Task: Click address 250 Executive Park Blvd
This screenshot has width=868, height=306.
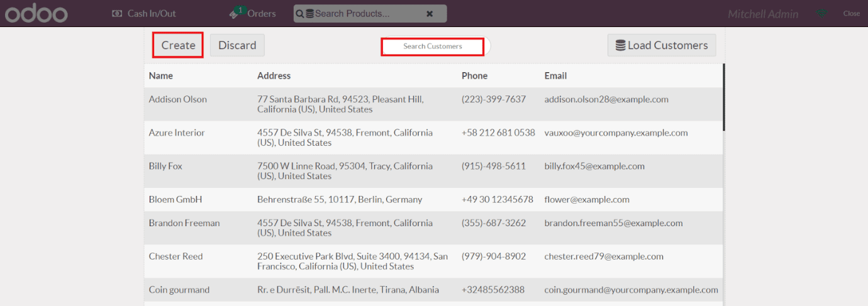Action: [x=353, y=261]
